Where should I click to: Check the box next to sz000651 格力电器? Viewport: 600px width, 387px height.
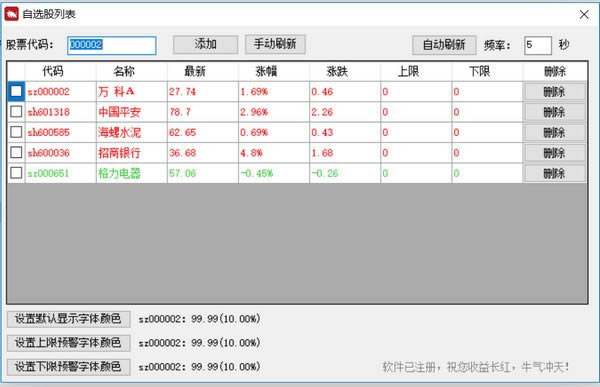(16, 173)
